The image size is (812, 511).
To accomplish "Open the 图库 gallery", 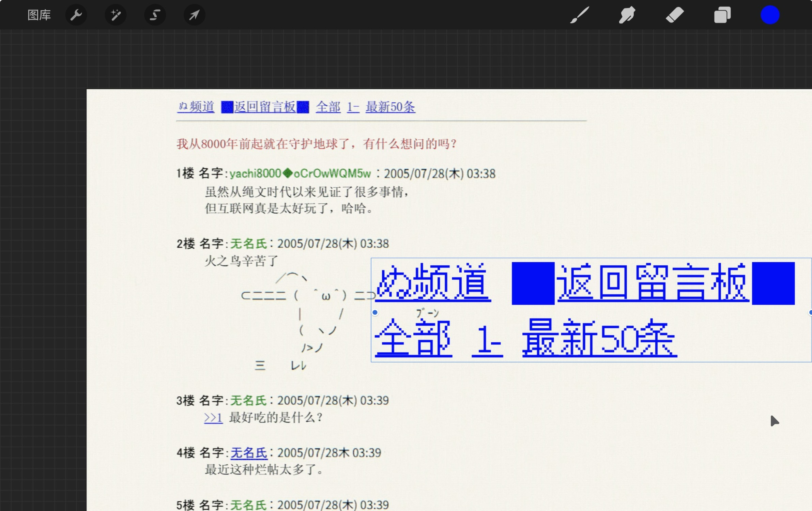I will (x=39, y=15).
